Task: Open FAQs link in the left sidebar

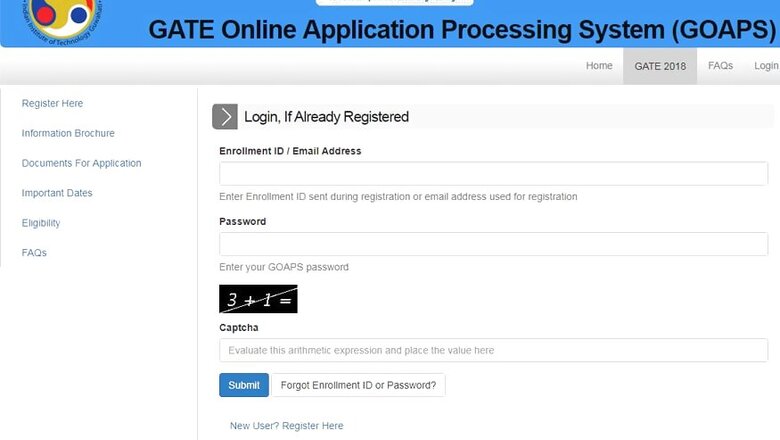Action: (x=34, y=253)
